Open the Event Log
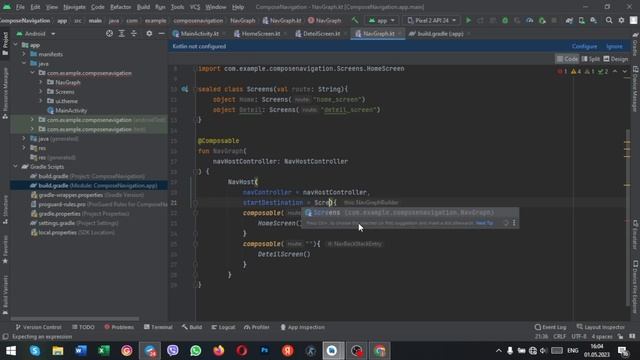This screenshot has width=640, height=360. [x=550, y=327]
